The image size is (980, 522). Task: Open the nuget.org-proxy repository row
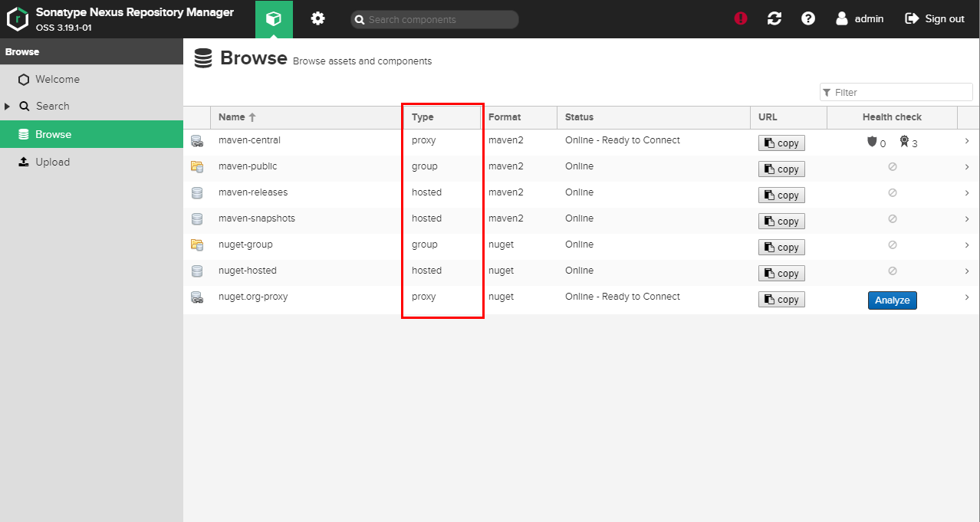[581, 298]
